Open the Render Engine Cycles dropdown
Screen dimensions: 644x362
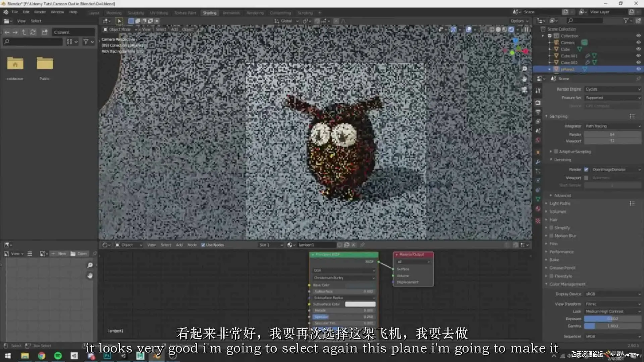[612, 89]
